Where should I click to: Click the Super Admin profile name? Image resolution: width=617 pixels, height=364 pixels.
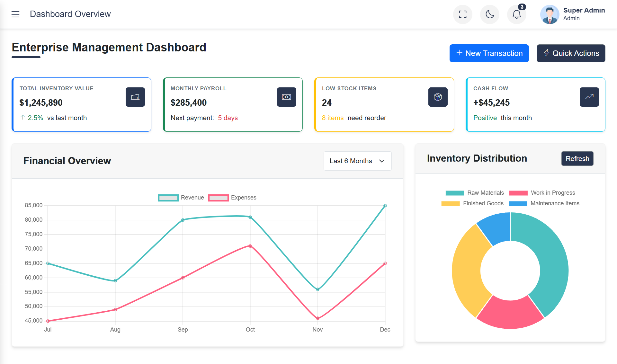pyautogui.click(x=584, y=10)
